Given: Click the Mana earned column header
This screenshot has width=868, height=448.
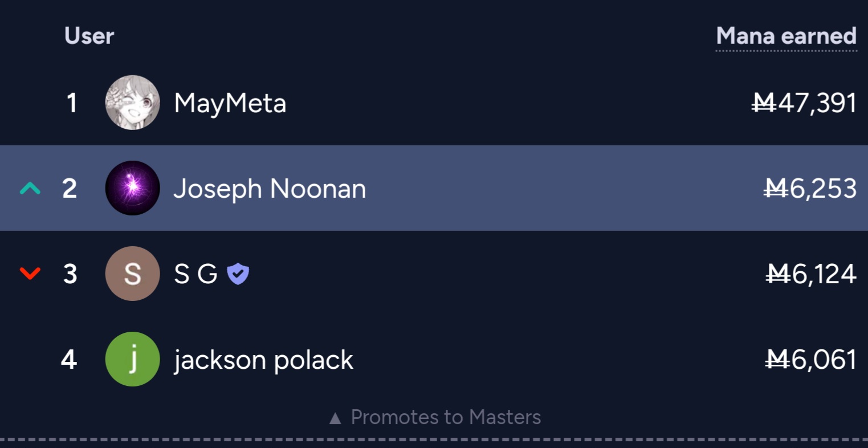Looking at the screenshot, I should click(787, 36).
